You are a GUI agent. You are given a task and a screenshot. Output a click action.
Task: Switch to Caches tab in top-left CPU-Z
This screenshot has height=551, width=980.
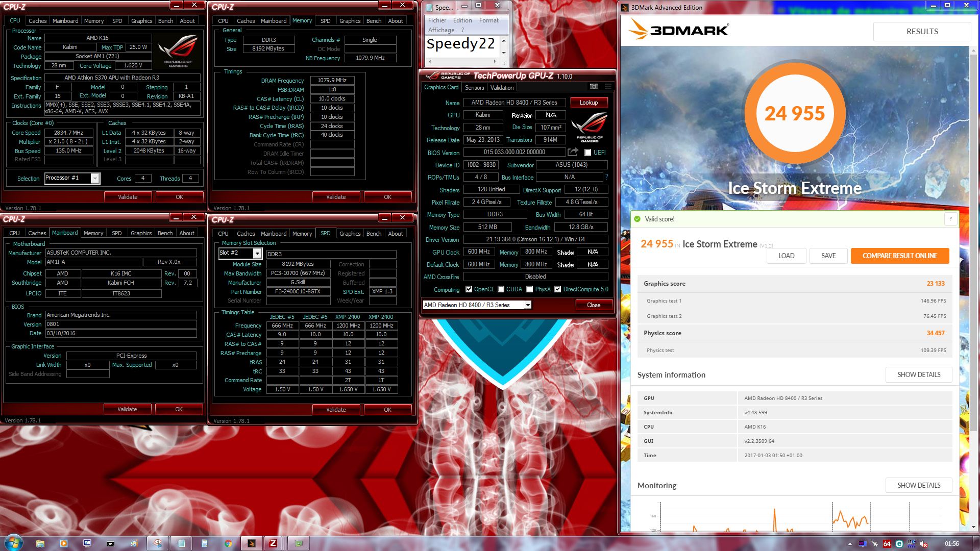(x=37, y=21)
